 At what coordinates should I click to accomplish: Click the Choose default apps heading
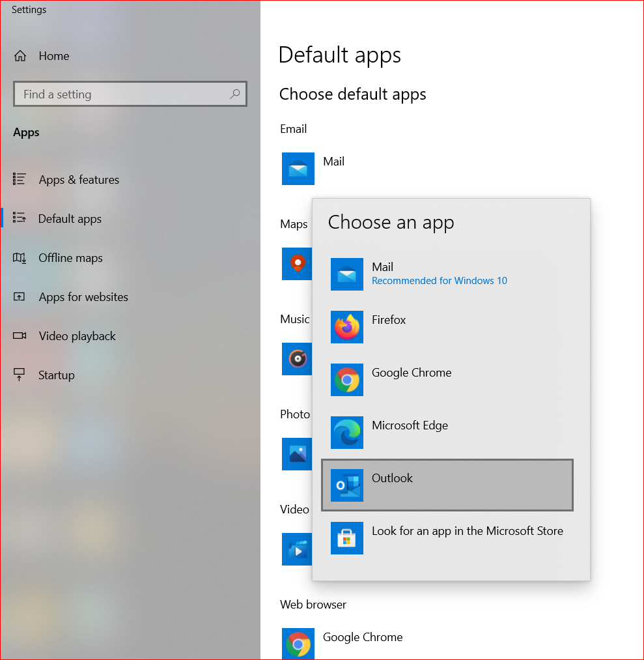[352, 94]
